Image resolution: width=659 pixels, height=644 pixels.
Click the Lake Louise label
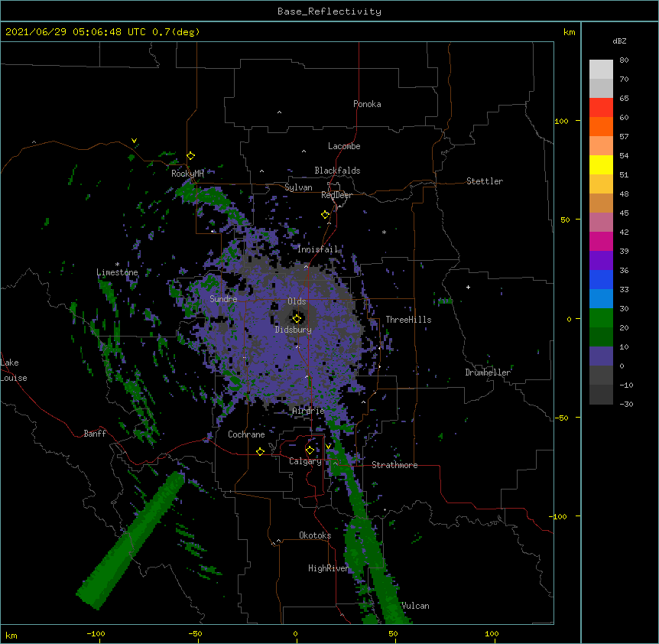click(x=14, y=370)
